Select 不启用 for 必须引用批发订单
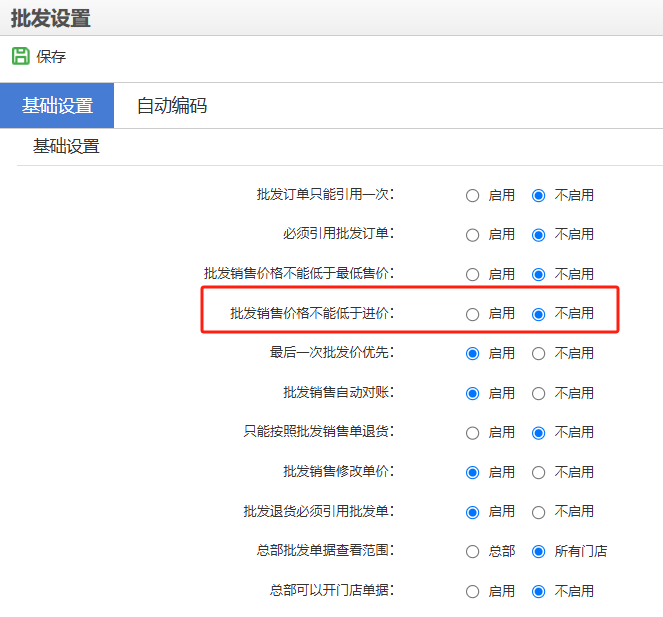Image resolution: width=663 pixels, height=617 pixels. 538,235
